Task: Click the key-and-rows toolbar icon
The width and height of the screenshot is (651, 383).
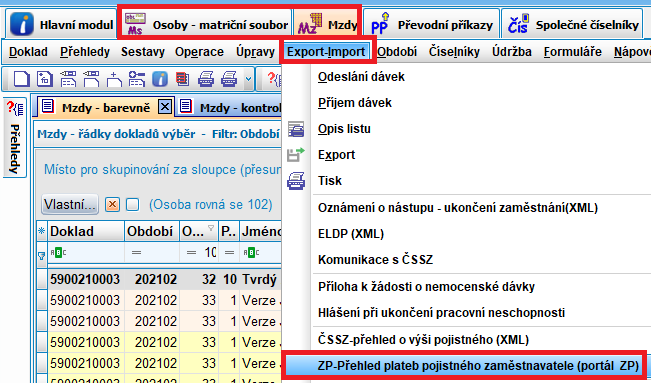Action: coord(137,79)
